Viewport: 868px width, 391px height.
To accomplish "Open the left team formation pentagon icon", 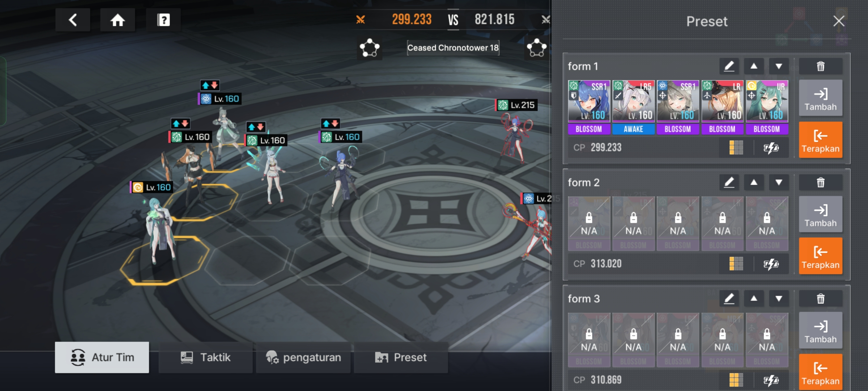I will click(369, 48).
